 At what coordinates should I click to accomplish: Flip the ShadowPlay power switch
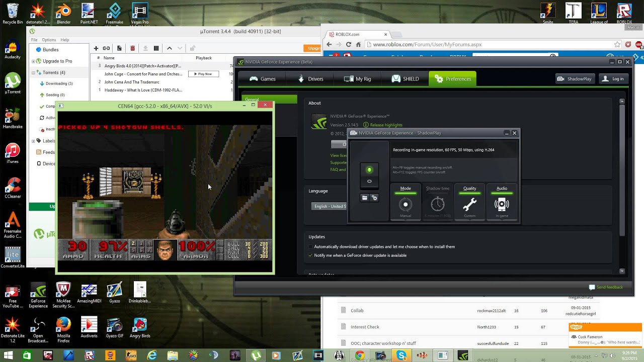pyautogui.click(x=369, y=175)
